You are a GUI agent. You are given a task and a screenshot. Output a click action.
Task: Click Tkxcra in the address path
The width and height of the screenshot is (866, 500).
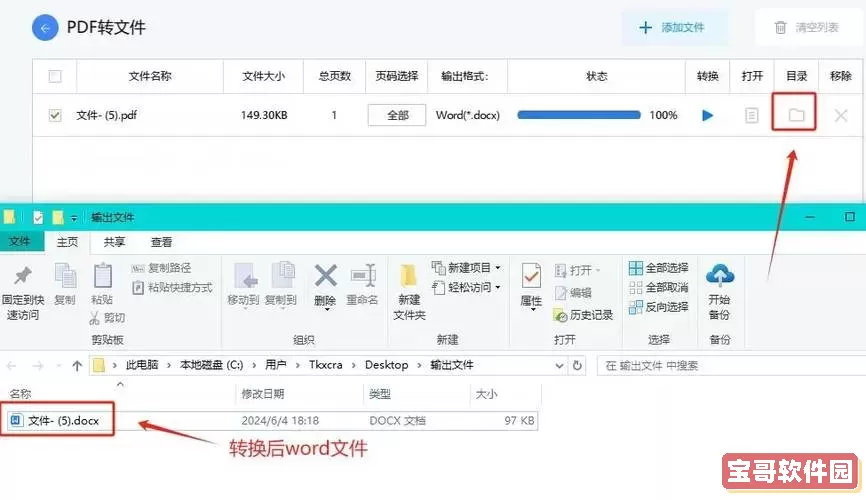point(325,365)
